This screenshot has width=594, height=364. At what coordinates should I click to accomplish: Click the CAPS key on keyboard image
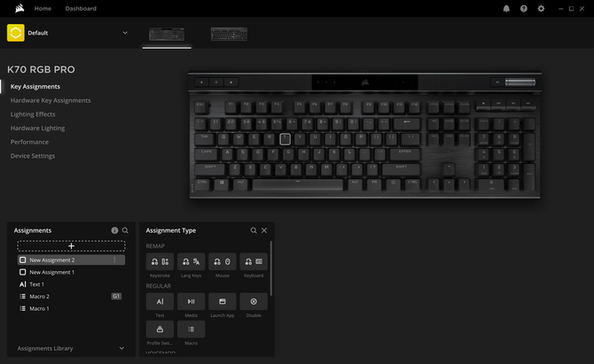(207, 153)
